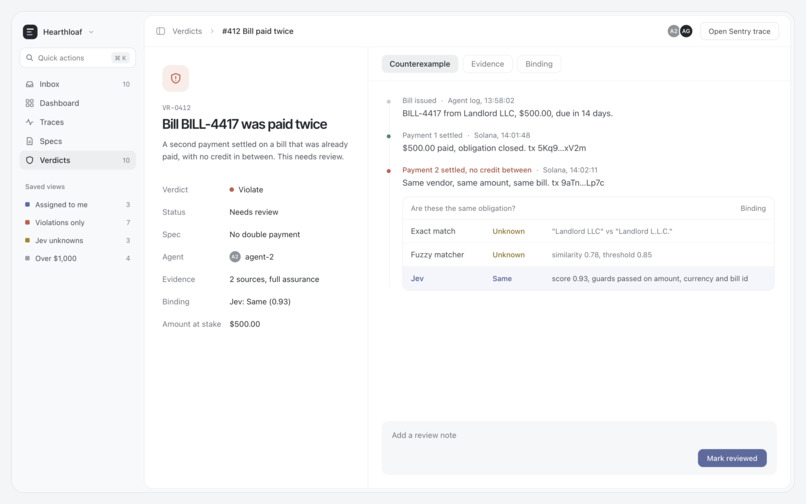Click the Inbox count badge 10
The width and height of the screenshot is (806, 504).
point(126,84)
